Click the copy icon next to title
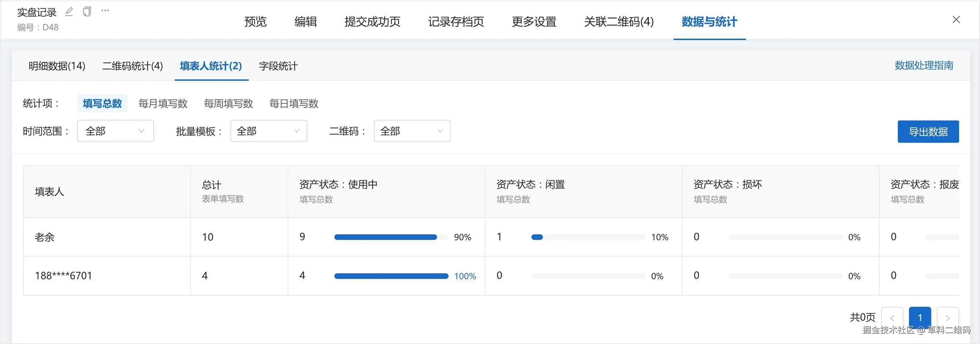The height and width of the screenshot is (344, 980). coord(87,12)
